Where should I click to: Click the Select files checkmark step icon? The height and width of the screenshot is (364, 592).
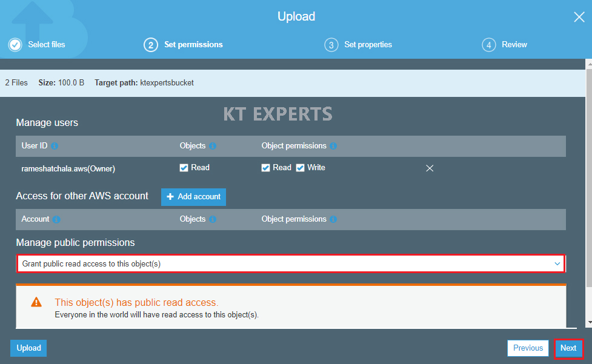tap(15, 45)
